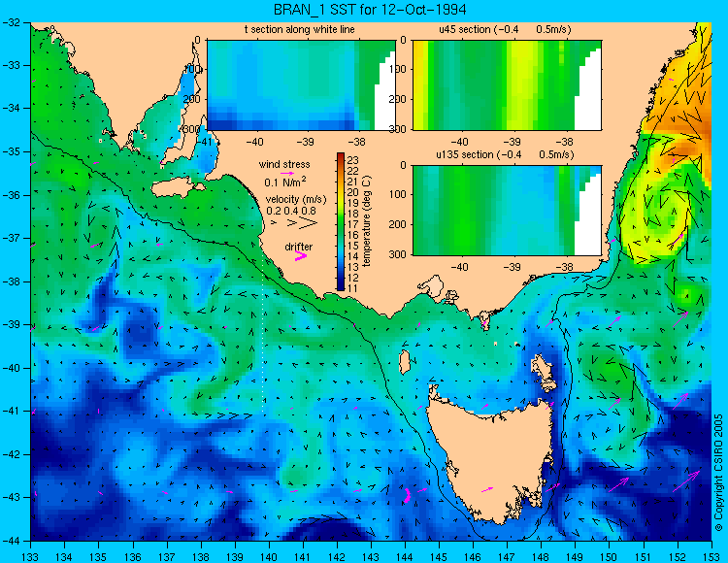Image resolution: width=728 pixels, height=563 pixels.
Task: Click the temperature color bar legend
Action: tap(341, 222)
